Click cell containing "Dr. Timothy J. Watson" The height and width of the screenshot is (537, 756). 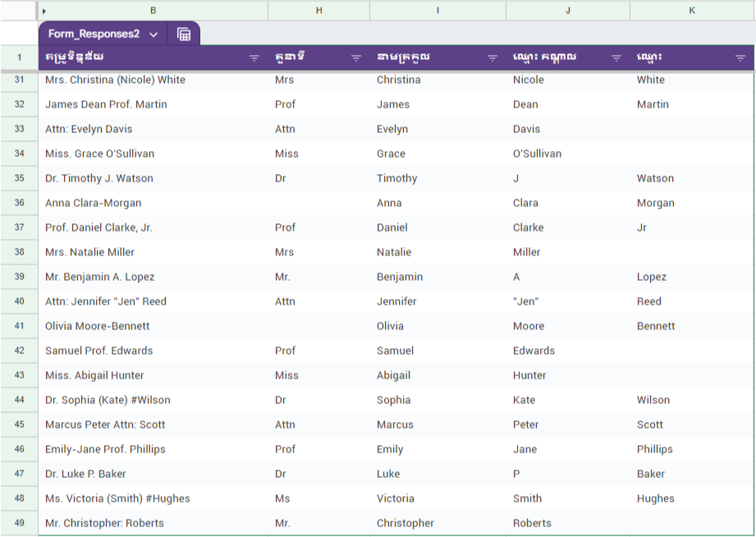(99, 178)
